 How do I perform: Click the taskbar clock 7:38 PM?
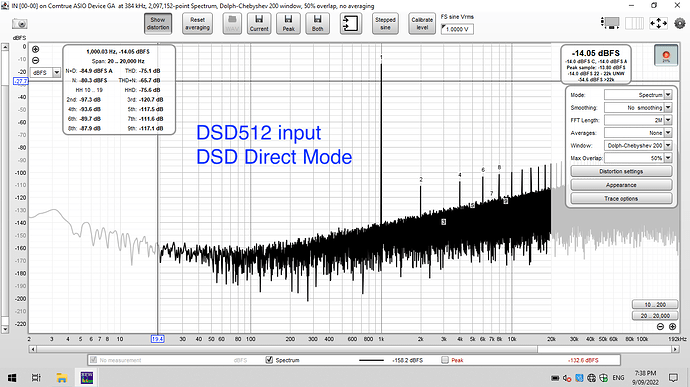coord(646,373)
